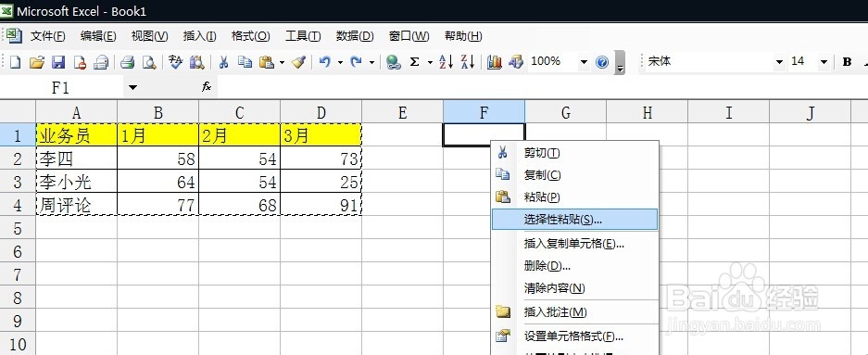Open the 文件(F) menu

47,36
